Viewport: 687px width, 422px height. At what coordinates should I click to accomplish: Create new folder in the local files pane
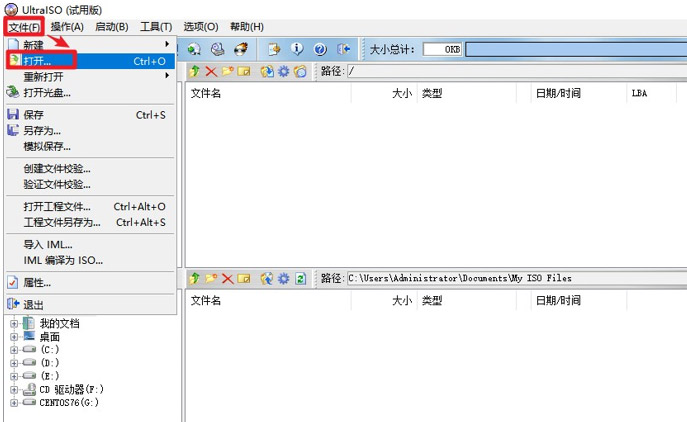211,278
